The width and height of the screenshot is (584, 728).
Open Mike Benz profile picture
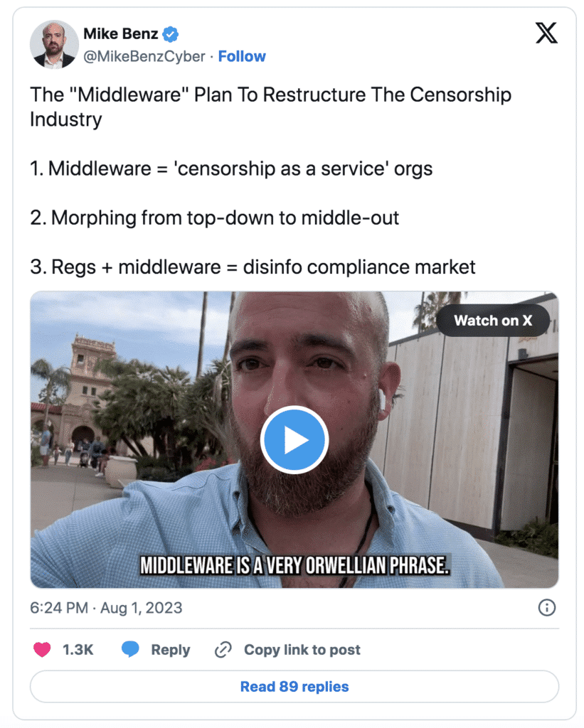point(54,45)
